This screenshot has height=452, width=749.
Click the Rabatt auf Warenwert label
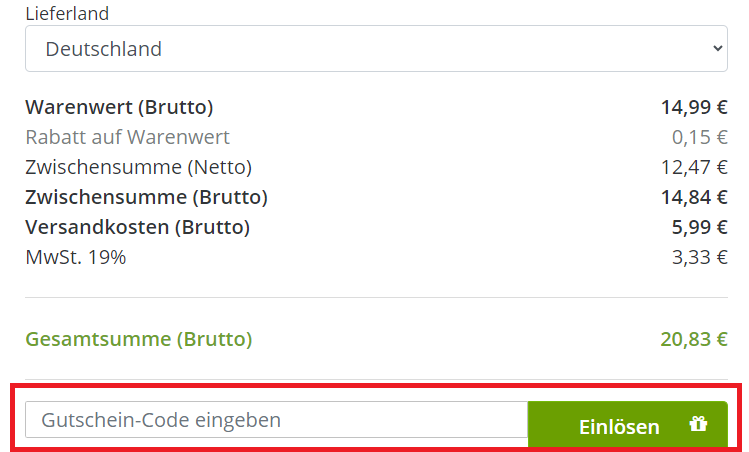coord(127,137)
